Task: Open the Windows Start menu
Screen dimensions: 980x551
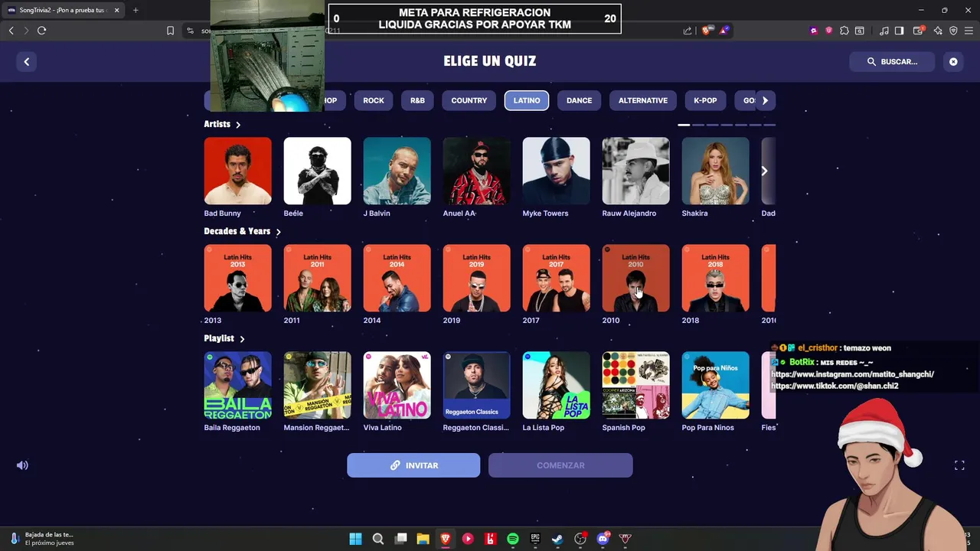Action: pos(355,539)
